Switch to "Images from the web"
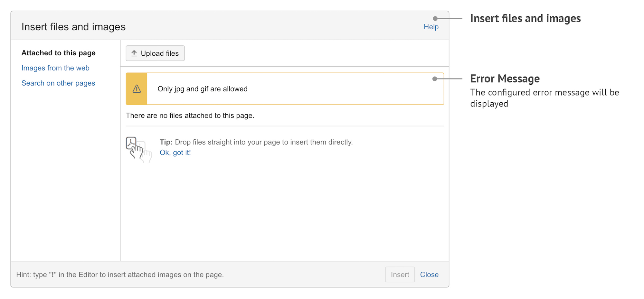Viewport: 644px width, 299px height. pyautogui.click(x=55, y=68)
